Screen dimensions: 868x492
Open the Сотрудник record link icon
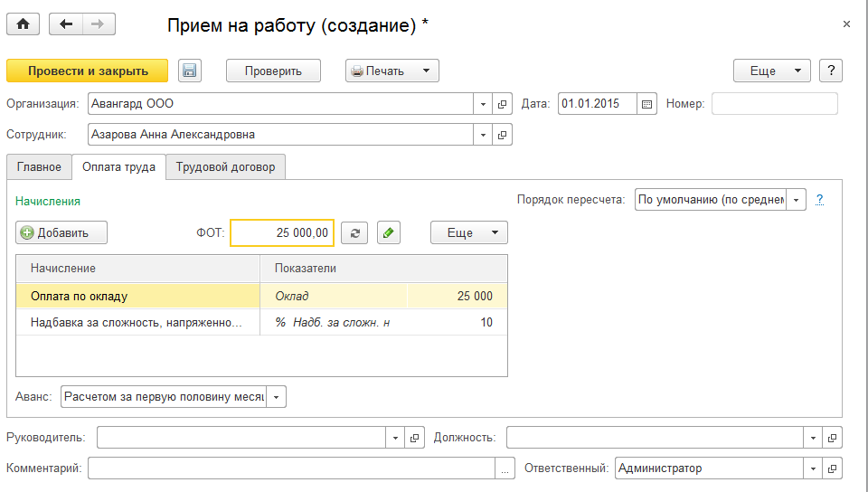click(x=503, y=135)
